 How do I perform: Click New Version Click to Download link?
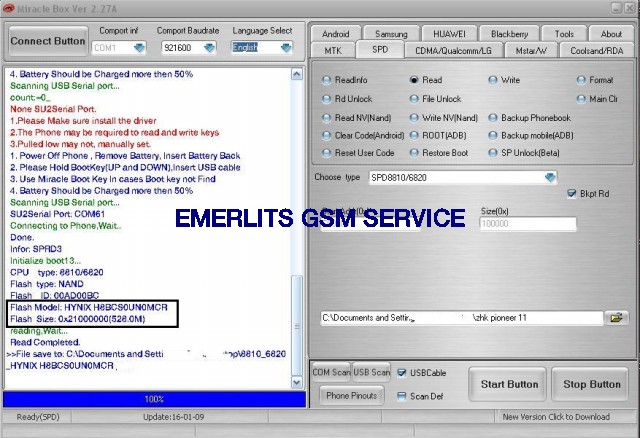(x=556, y=417)
